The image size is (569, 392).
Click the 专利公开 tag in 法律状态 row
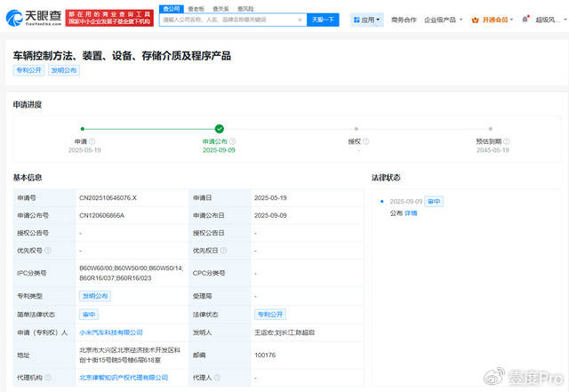270,315
